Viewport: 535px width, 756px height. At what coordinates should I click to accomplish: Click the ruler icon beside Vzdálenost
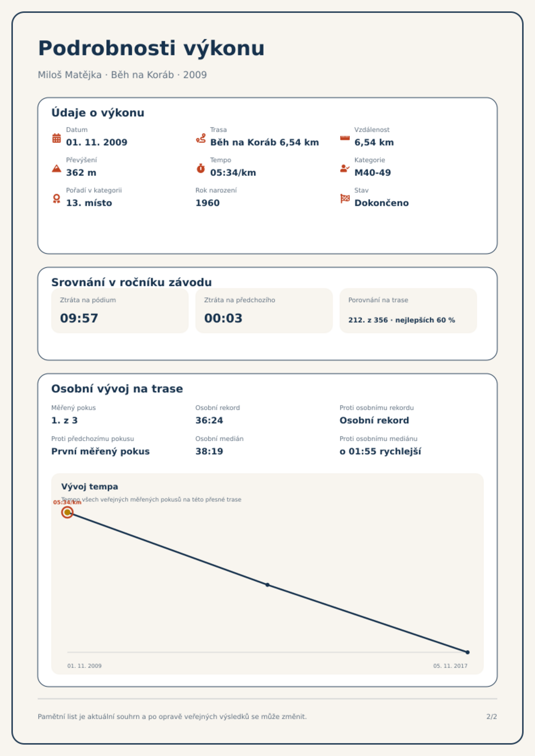point(345,138)
